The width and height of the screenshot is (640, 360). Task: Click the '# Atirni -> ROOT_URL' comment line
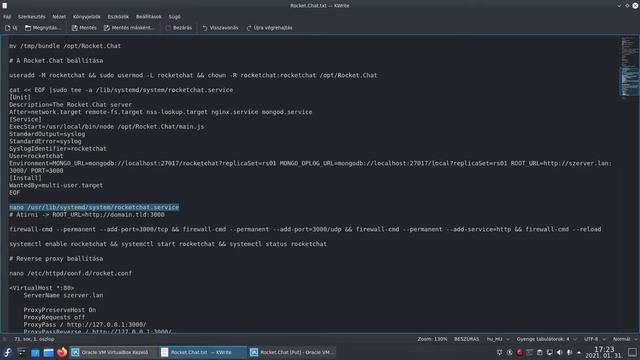pos(87,215)
